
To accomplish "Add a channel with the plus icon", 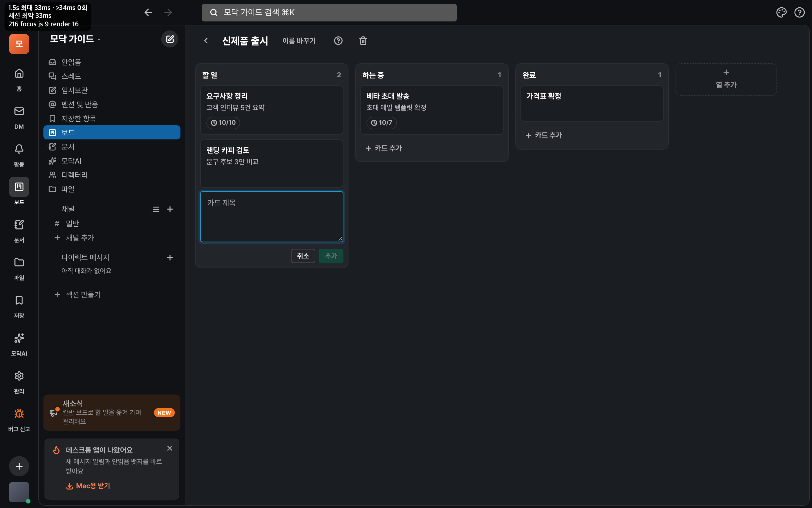I will pyautogui.click(x=170, y=209).
